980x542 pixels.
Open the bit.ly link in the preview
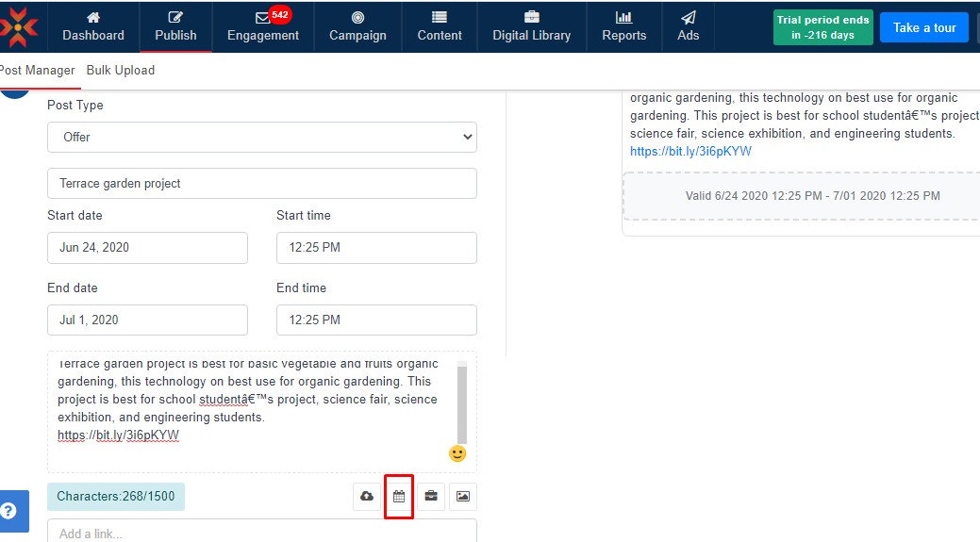[690, 151]
